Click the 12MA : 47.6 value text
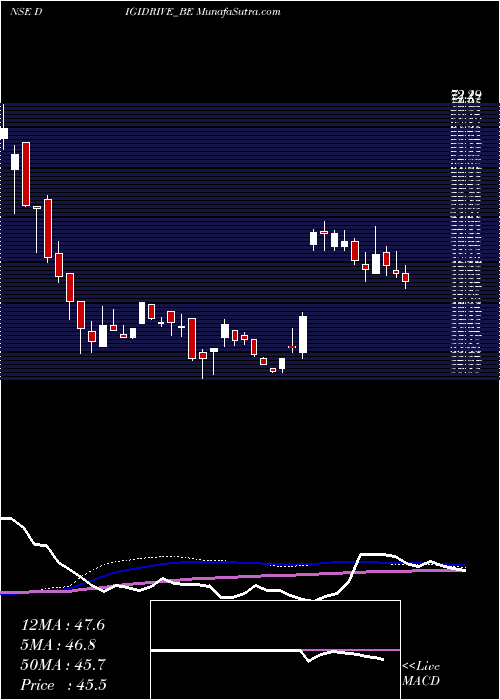This screenshot has width=500, height=700. pyautogui.click(x=63, y=625)
